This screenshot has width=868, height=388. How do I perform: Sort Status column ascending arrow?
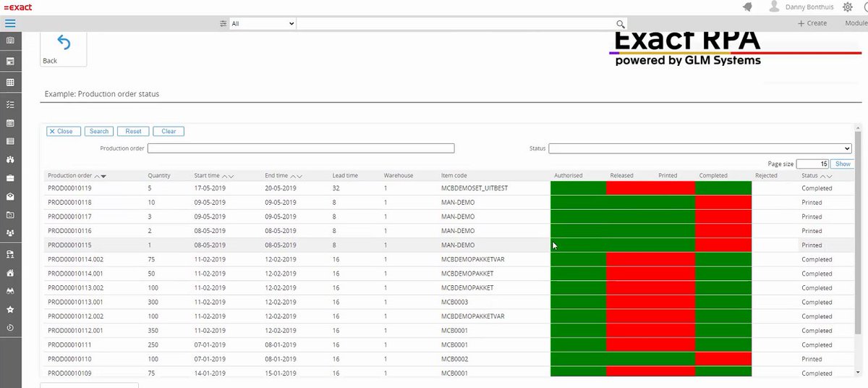(822, 176)
